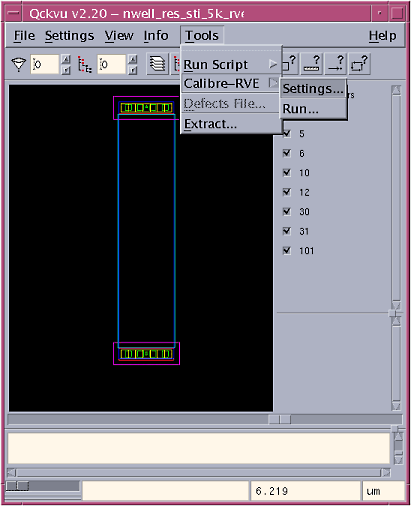The width and height of the screenshot is (411, 506).
Task: Toggle layer 30 checkbox
Action: click(287, 211)
